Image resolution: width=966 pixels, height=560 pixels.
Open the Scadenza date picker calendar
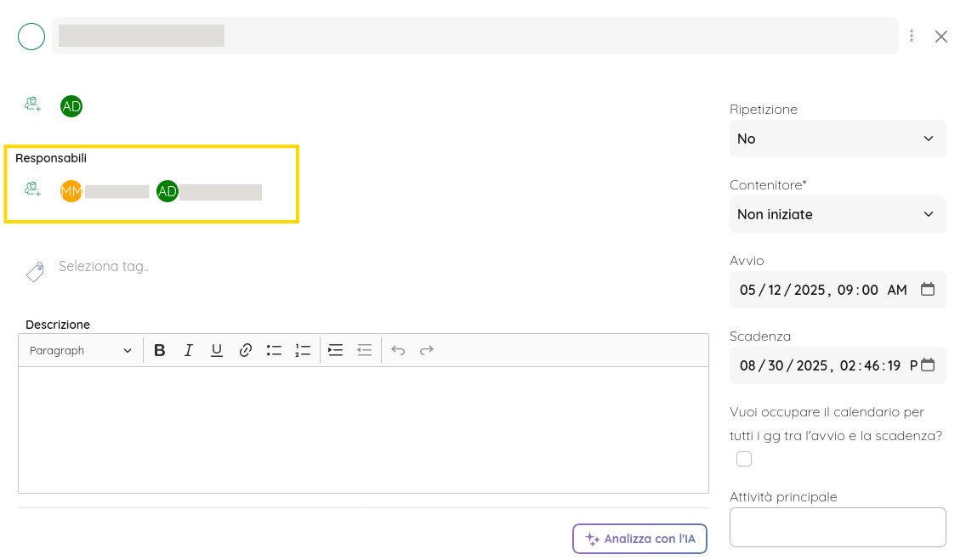(929, 365)
